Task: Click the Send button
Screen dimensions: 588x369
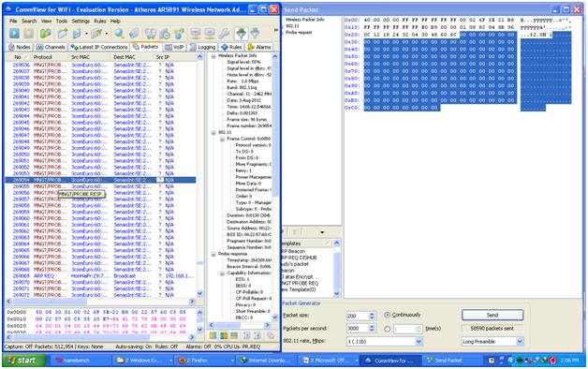Action: coord(492,315)
